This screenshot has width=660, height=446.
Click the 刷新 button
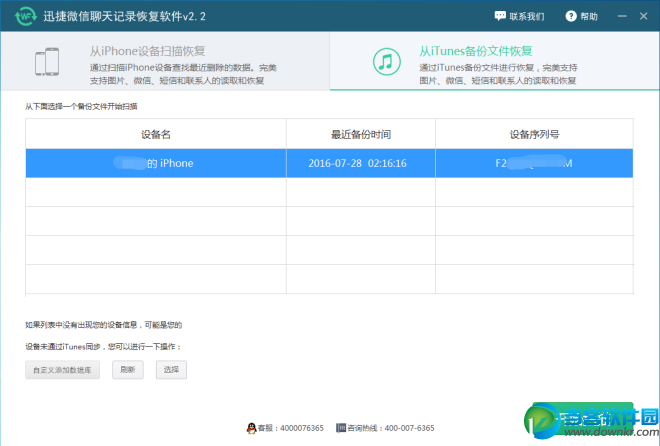[128, 370]
